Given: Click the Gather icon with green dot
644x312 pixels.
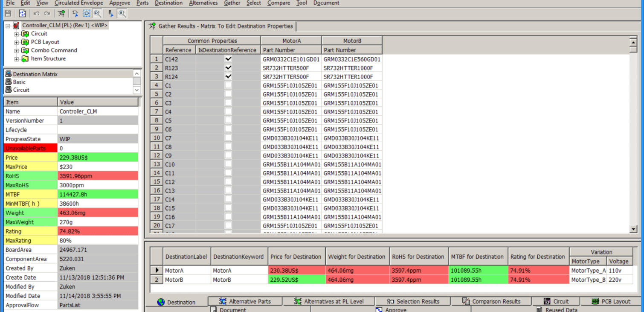Looking at the screenshot, I should [61, 13].
